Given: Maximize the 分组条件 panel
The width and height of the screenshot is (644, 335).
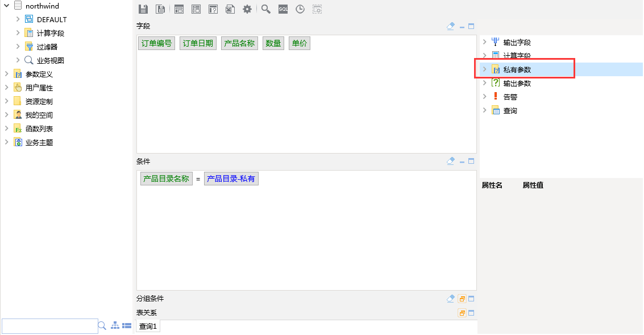Looking at the screenshot, I should [x=471, y=299].
